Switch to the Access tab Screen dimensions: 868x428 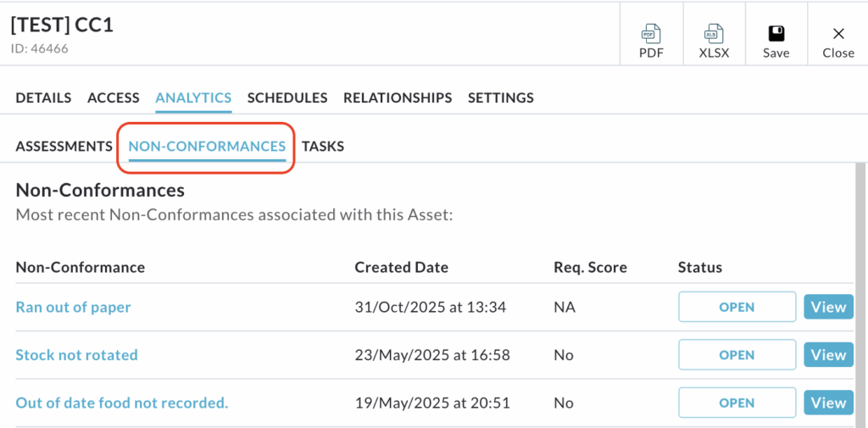pyautogui.click(x=114, y=97)
